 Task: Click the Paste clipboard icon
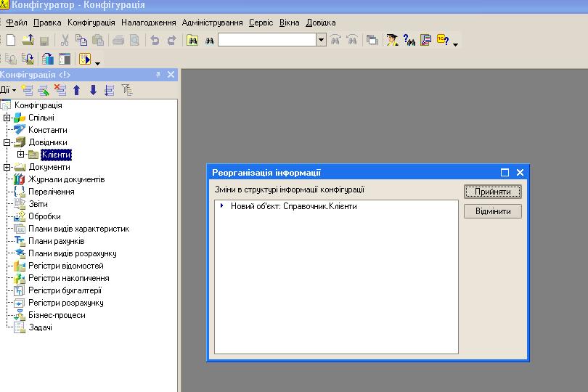[x=98, y=40]
